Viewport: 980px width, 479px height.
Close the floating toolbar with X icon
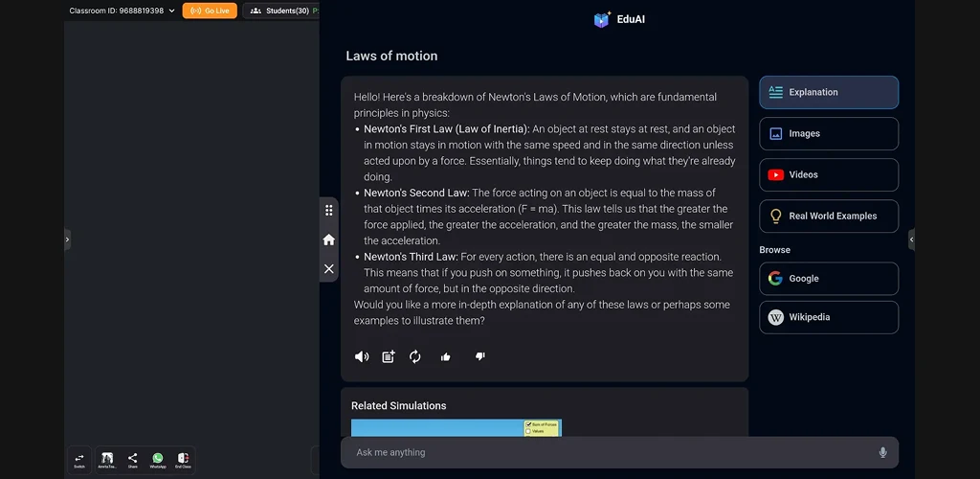[x=329, y=269]
